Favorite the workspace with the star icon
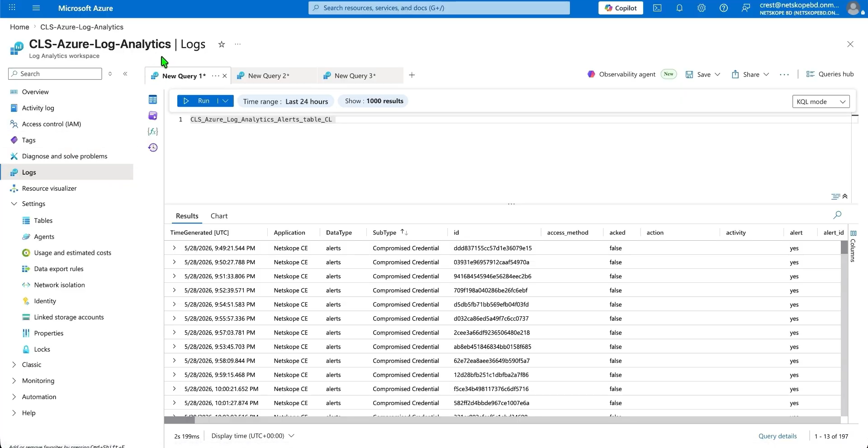 click(x=222, y=44)
